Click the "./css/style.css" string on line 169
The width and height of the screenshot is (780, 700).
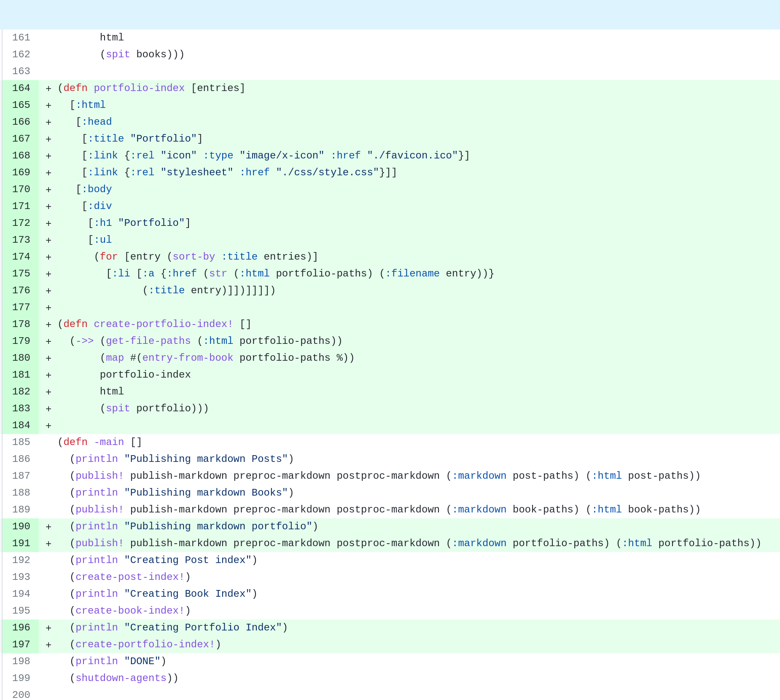[328, 172]
